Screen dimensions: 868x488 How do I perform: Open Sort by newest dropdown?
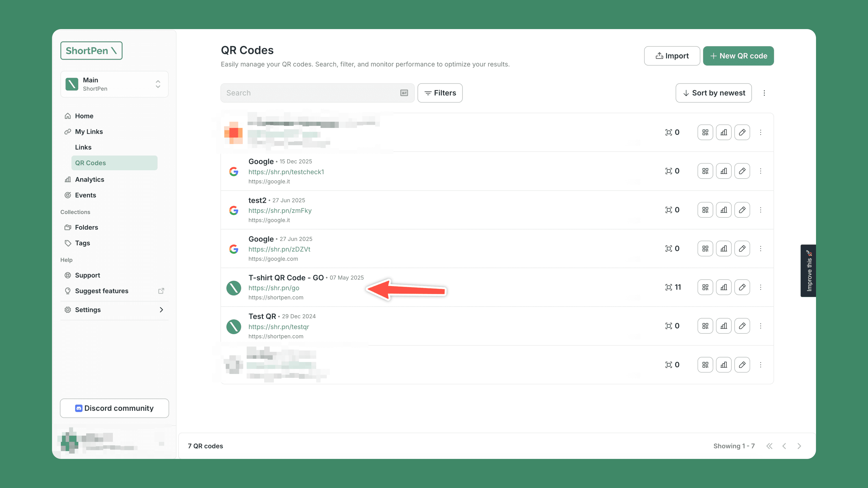(713, 93)
